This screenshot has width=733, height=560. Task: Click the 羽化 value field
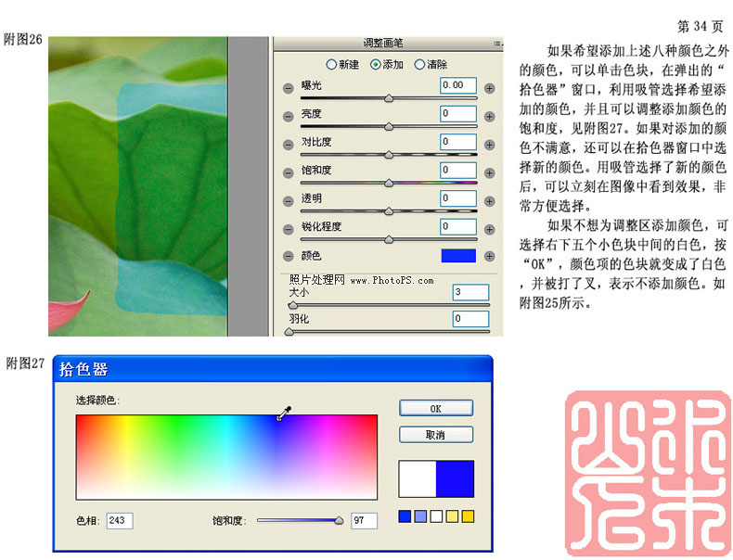[x=470, y=319]
